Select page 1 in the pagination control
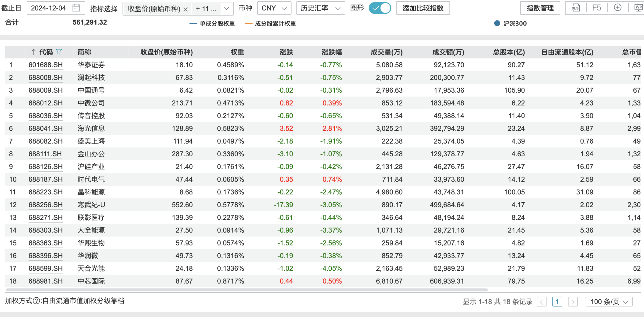The height and width of the screenshot is (317, 644). pos(557,302)
